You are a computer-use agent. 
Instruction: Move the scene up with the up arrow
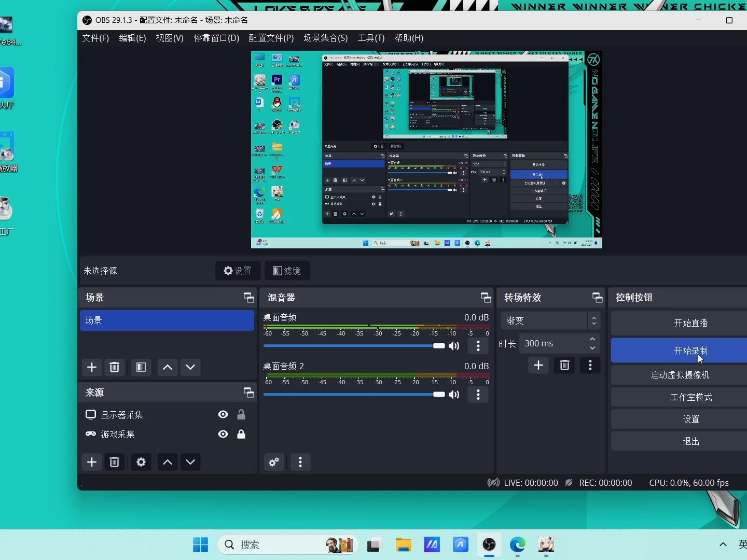pos(168,367)
